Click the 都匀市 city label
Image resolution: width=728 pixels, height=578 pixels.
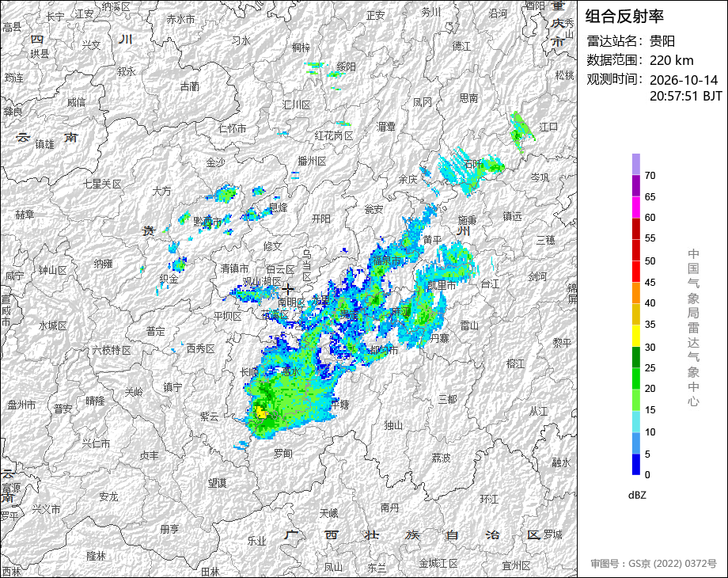click(x=384, y=350)
